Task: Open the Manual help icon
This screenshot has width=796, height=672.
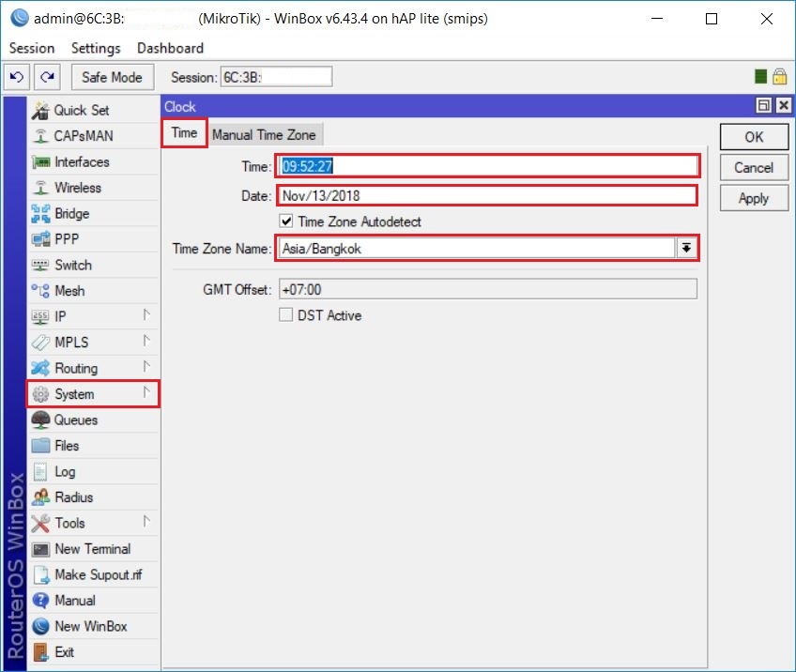Action: click(x=40, y=601)
